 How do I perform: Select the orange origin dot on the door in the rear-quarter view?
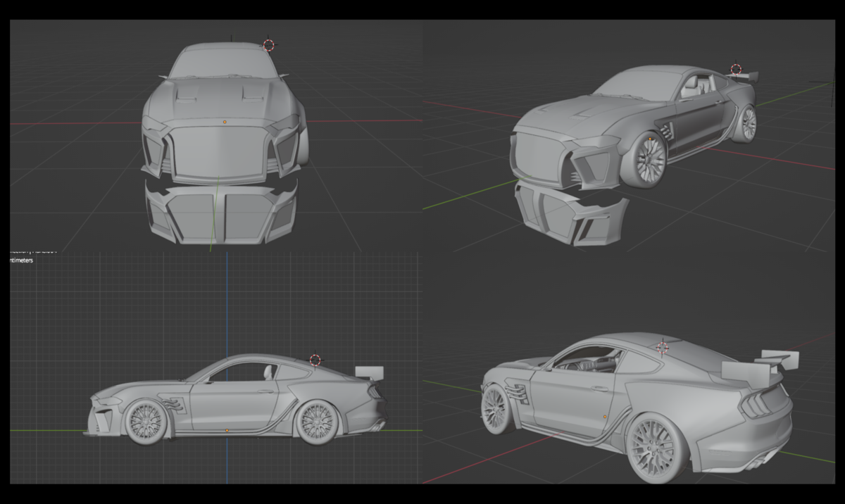point(605,417)
